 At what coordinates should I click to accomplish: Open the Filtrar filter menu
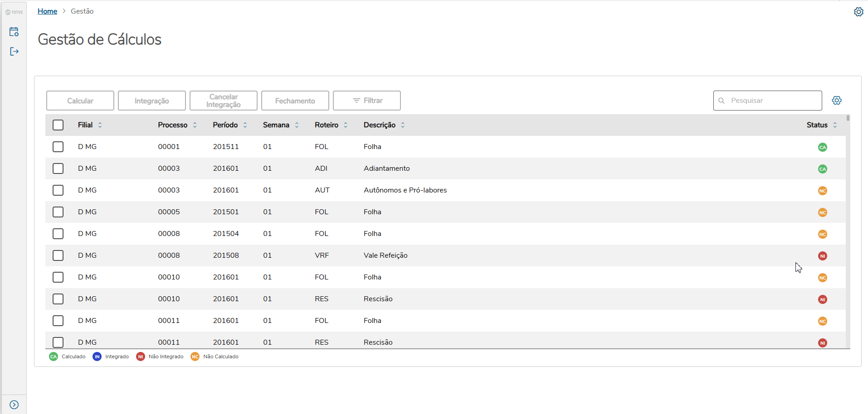366,101
